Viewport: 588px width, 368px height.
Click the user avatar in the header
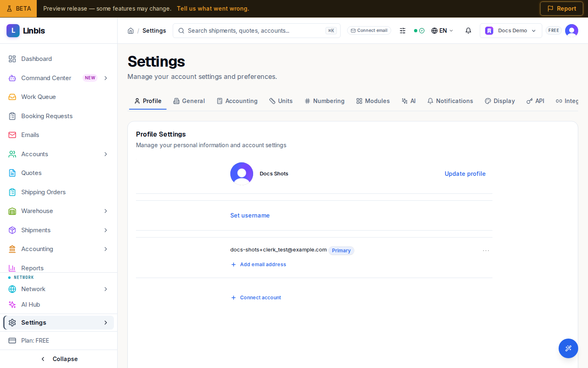pos(572,31)
